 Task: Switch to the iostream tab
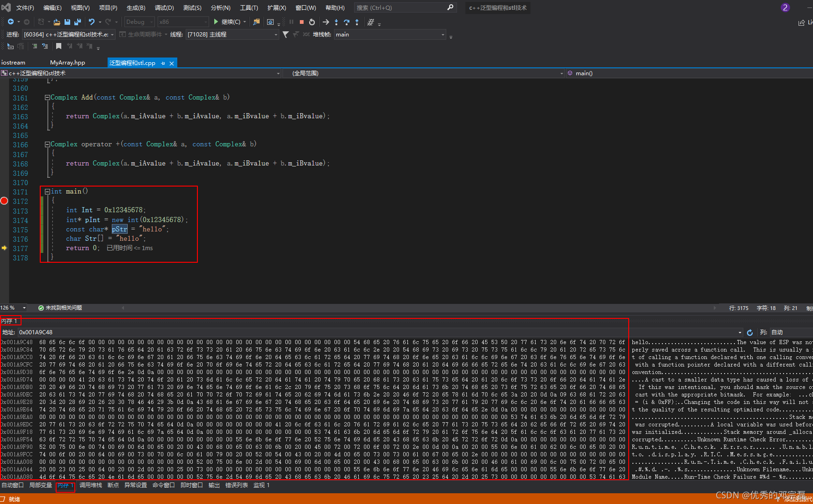pos(13,63)
